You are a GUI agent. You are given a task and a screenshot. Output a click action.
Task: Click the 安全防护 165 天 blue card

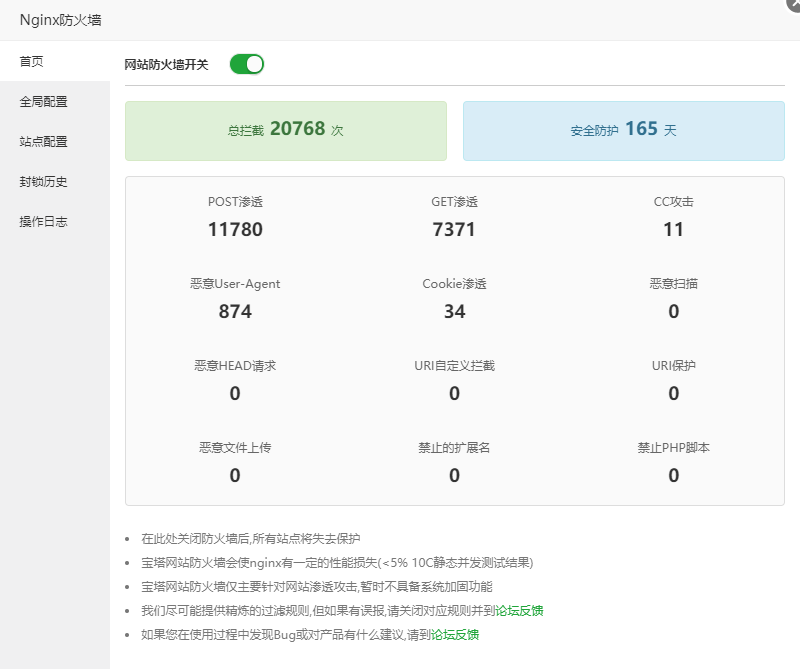pyautogui.click(x=623, y=130)
